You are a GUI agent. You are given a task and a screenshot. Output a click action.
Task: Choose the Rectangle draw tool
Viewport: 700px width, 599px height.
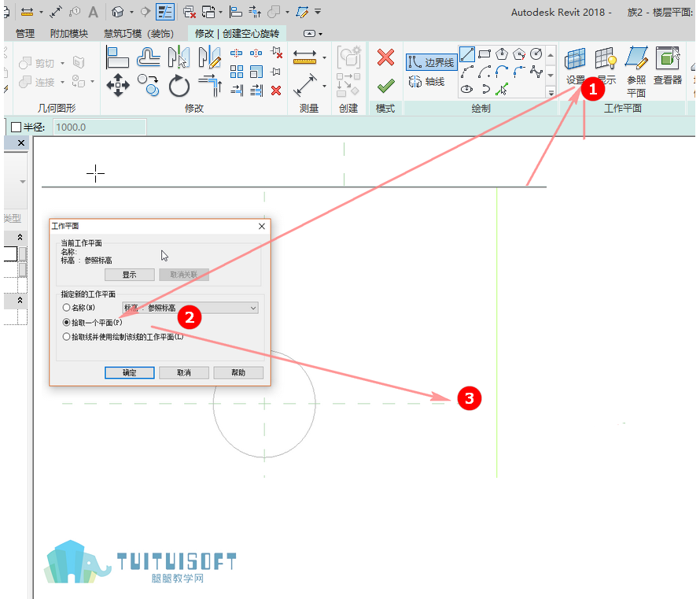[x=484, y=54]
